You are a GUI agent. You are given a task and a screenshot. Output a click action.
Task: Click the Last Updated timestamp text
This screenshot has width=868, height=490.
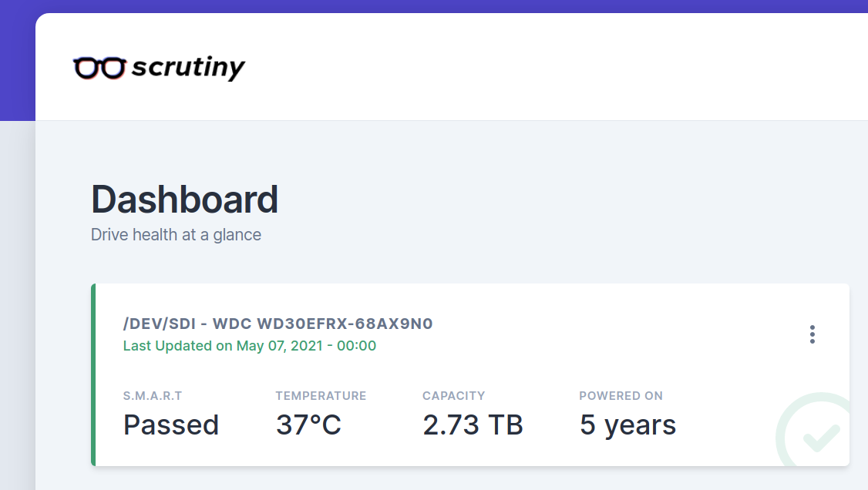(250, 346)
